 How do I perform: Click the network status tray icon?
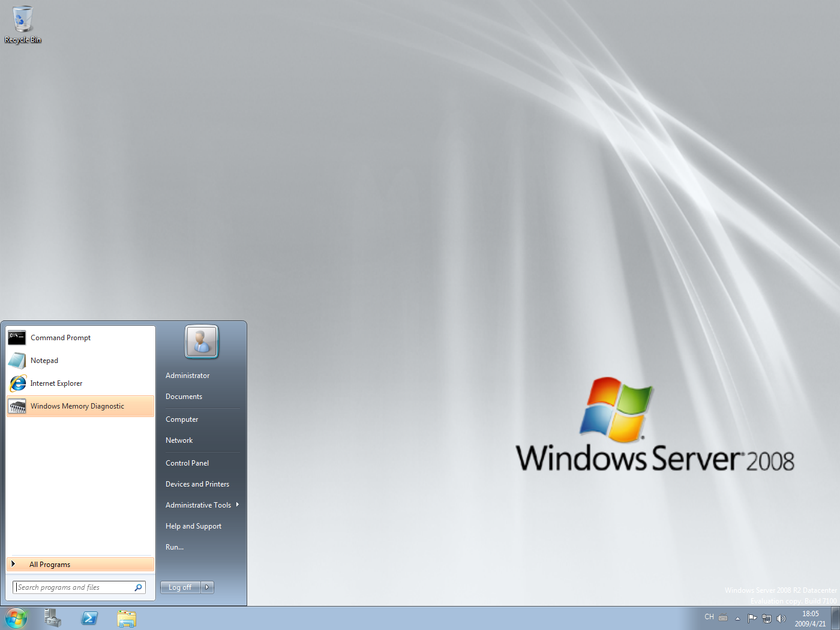coord(767,619)
